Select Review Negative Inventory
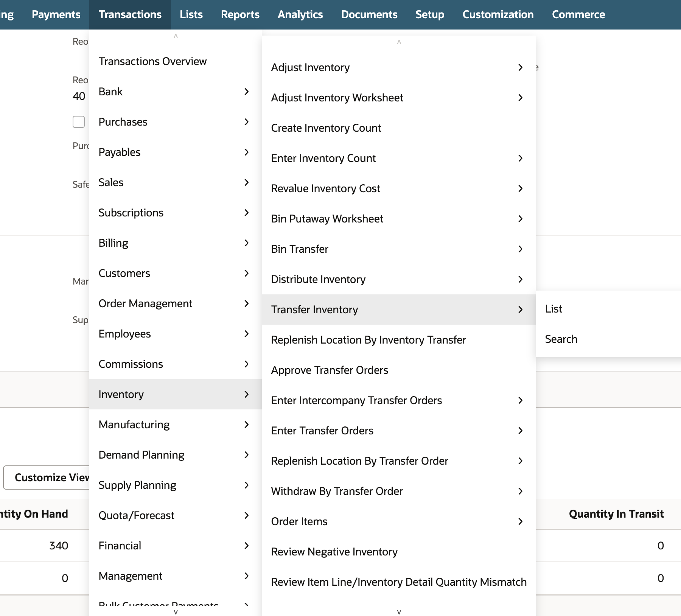 click(x=398, y=552)
